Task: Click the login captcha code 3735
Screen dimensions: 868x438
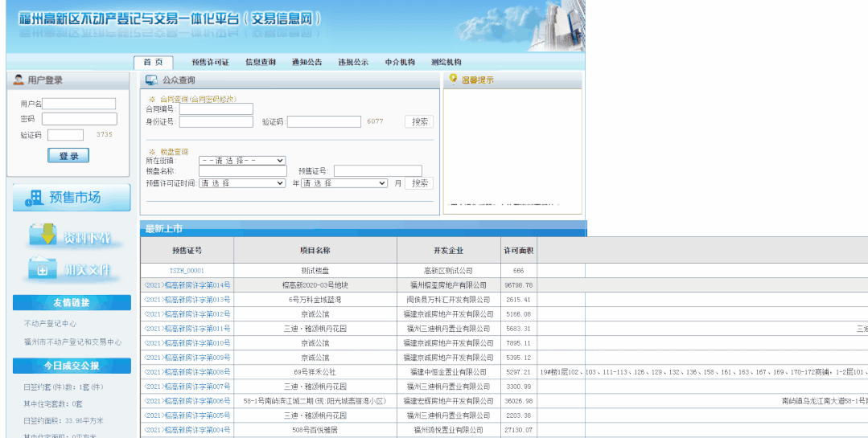Action: pos(104,134)
